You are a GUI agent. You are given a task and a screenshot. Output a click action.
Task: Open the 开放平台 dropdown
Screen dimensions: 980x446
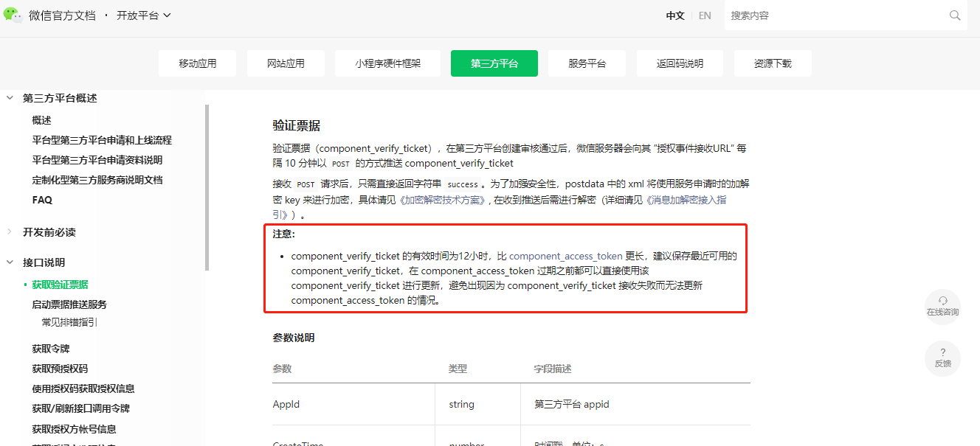[x=144, y=15]
